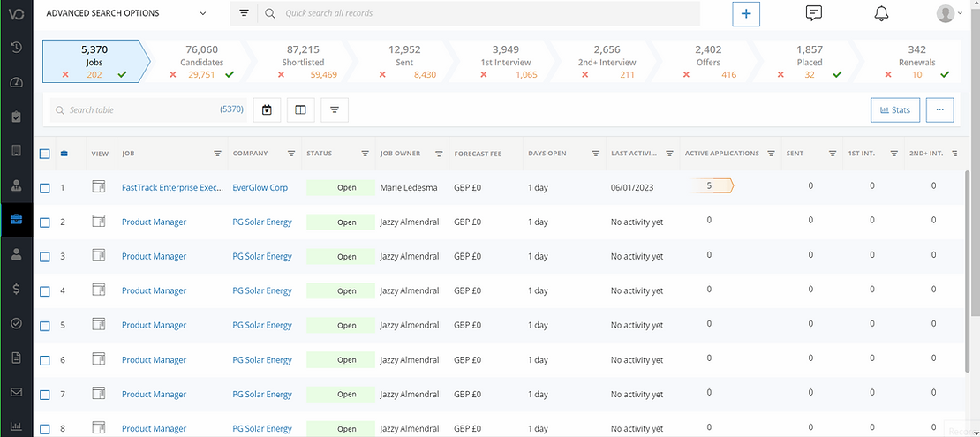The width and height of the screenshot is (980, 437).
Task: Check the select-all header checkbox
Action: coord(45,154)
